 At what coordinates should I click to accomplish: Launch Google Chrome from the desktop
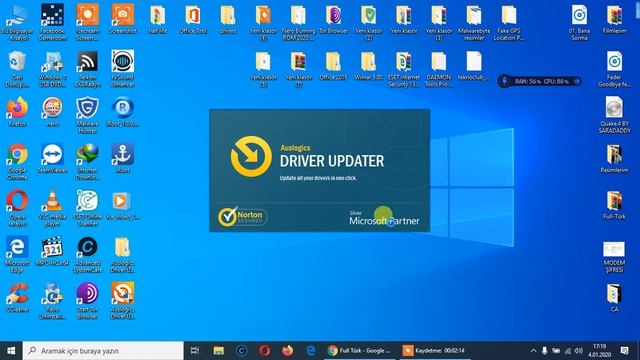click(x=17, y=162)
